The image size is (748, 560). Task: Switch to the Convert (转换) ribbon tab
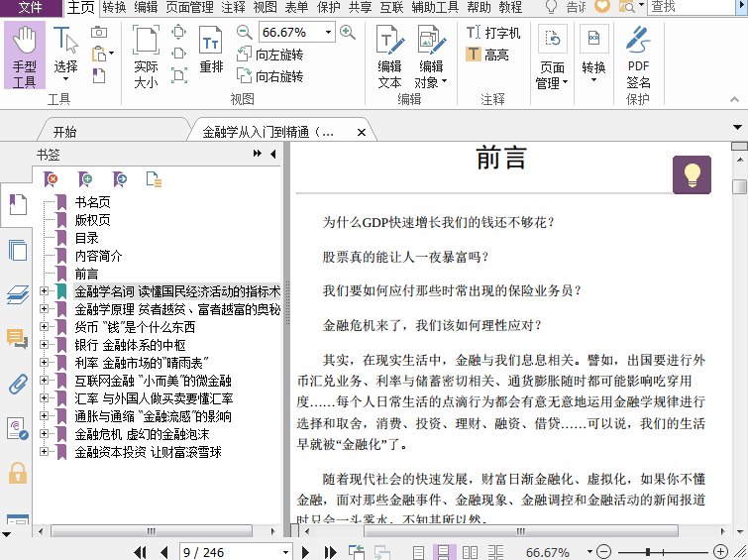[x=115, y=7]
